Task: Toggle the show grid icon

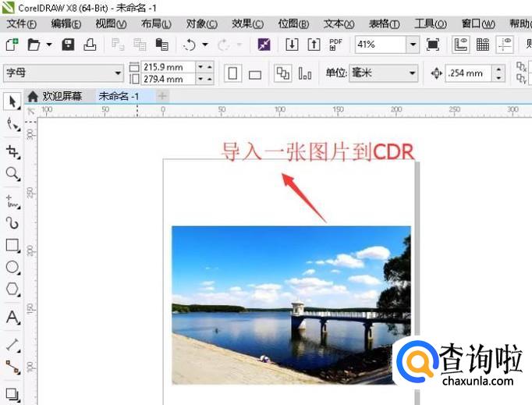Action: [x=482, y=44]
